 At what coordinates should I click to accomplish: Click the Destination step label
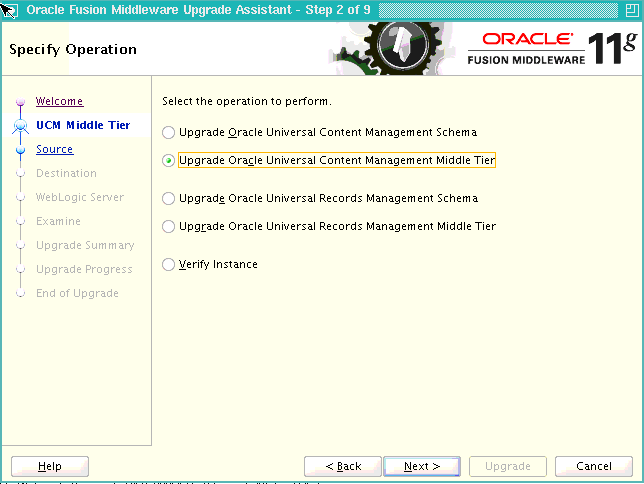coord(67,173)
